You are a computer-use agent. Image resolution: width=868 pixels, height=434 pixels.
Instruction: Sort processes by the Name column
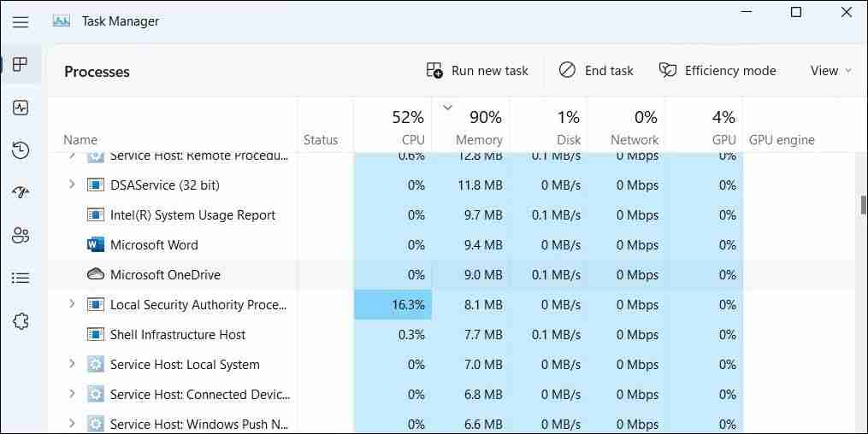coord(173,125)
